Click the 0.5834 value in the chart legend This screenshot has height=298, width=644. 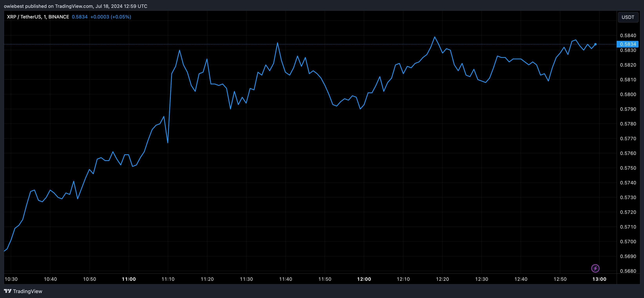point(80,17)
